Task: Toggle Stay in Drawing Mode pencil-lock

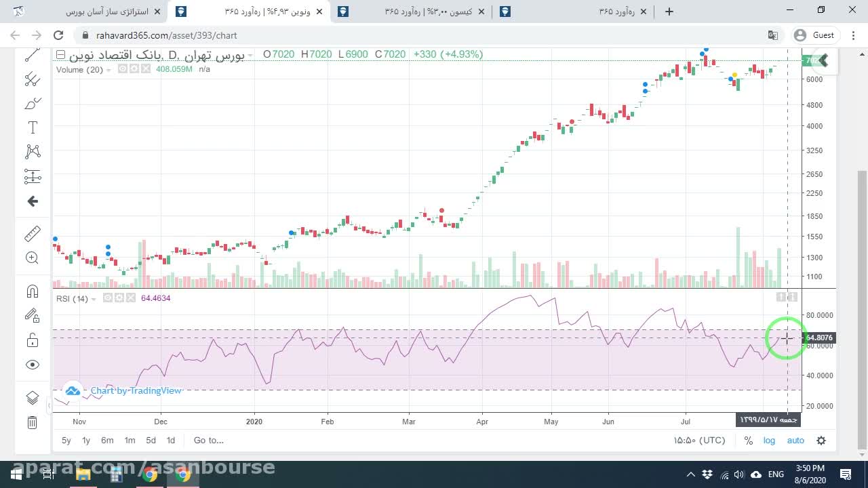Action: [x=33, y=315]
